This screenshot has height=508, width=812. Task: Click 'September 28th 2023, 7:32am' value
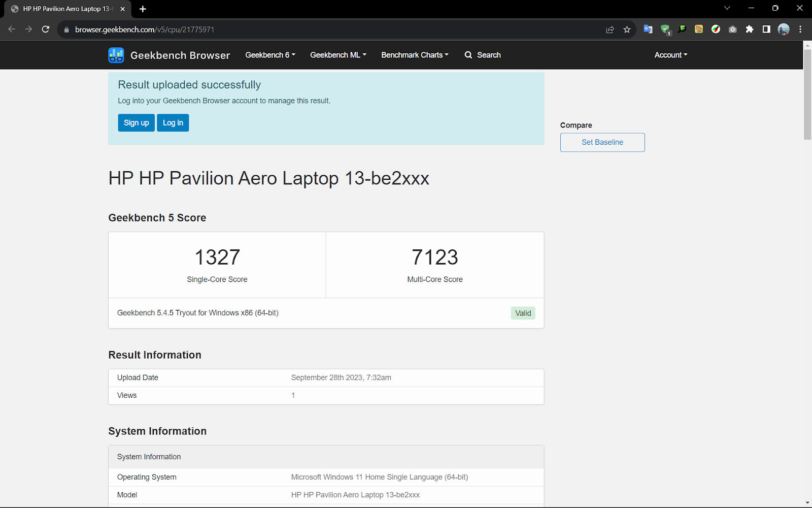(341, 377)
